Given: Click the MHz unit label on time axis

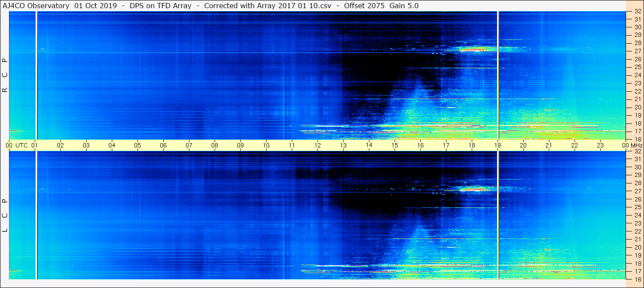Looking at the screenshot, I should [636, 145].
